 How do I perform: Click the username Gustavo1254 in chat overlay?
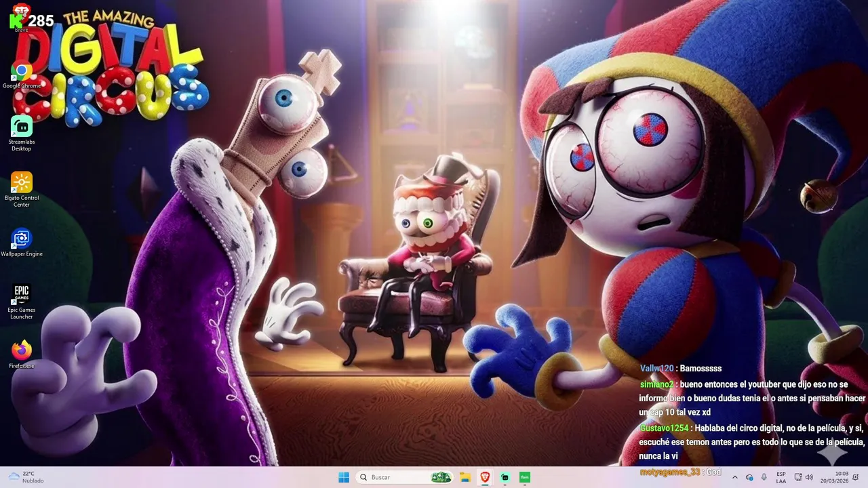pos(665,428)
